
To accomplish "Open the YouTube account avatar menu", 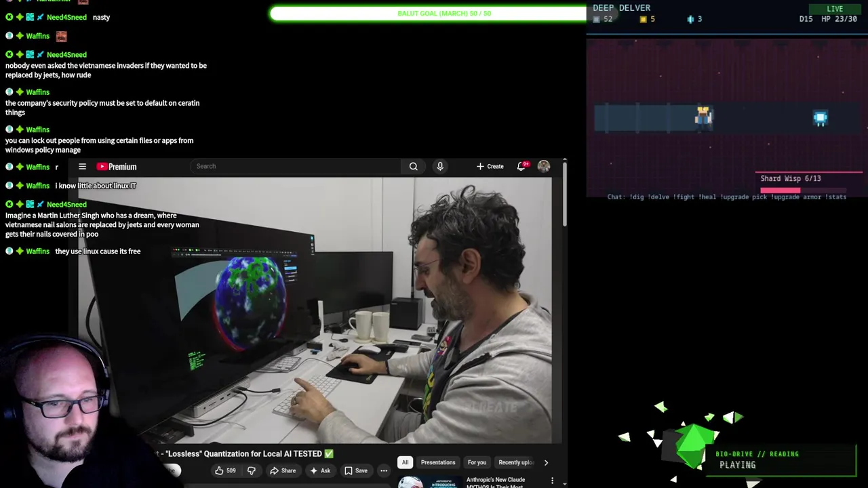I will 544,166.
